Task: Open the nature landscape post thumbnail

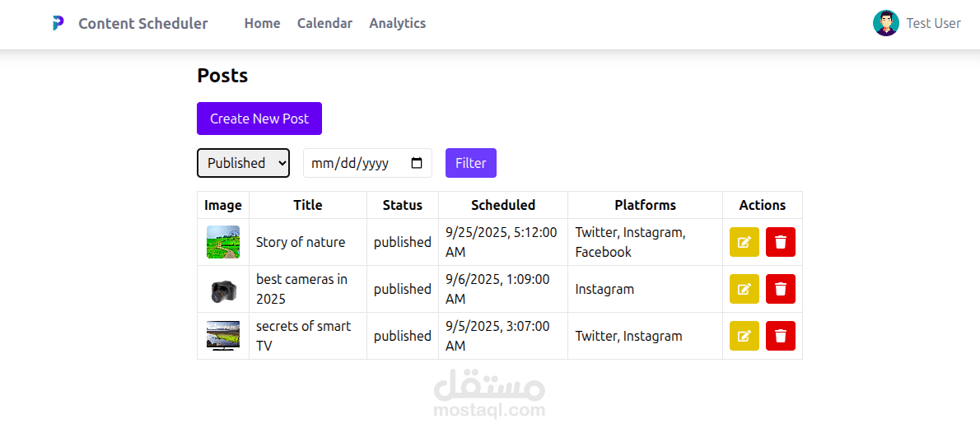Action: [x=223, y=242]
